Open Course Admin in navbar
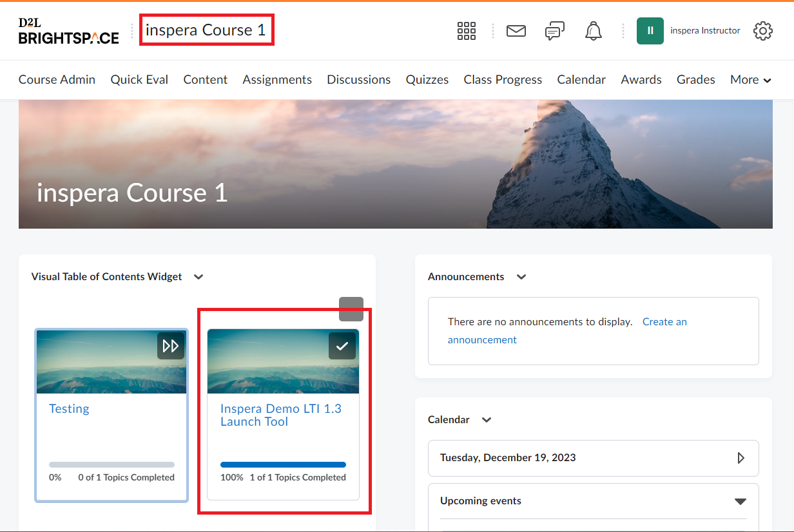Image resolution: width=794 pixels, height=532 pixels. click(x=57, y=80)
